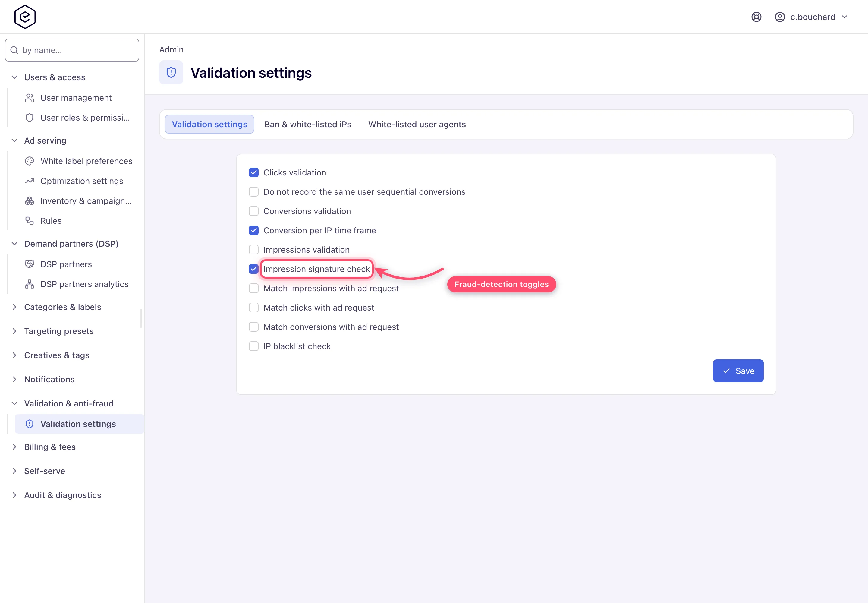Open White-listed user agents tab
The image size is (868, 603).
[417, 124]
